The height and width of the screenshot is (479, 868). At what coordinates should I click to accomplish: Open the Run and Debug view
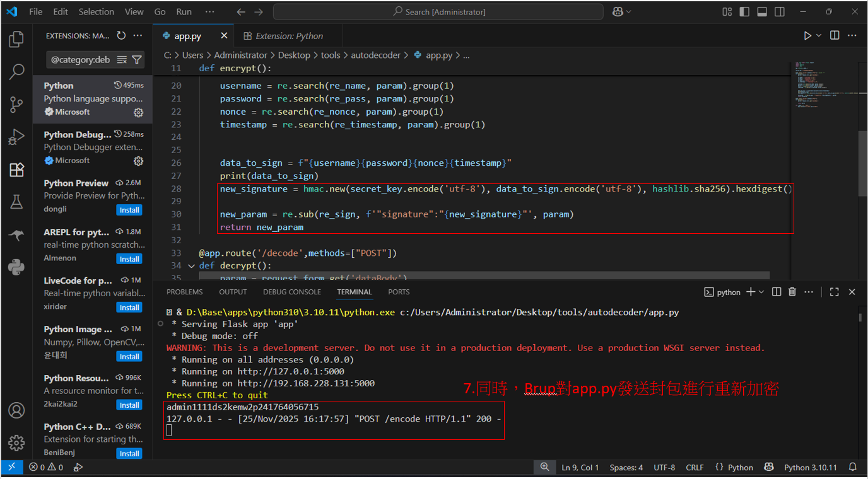[16, 137]
